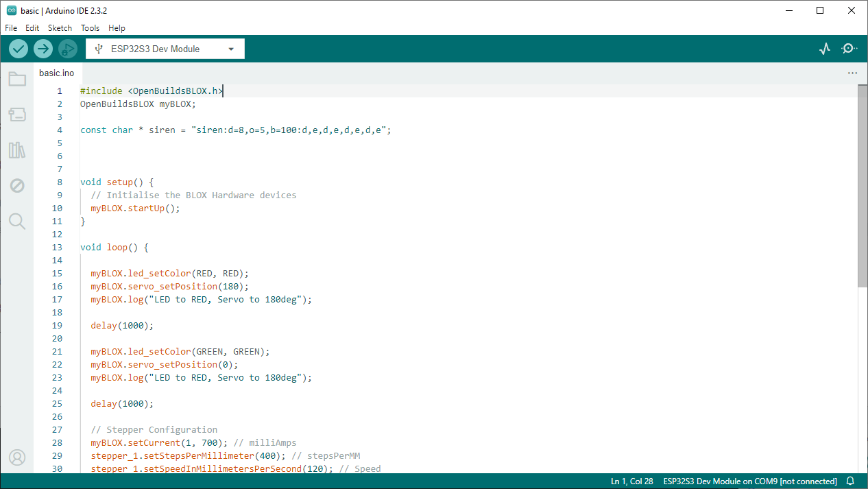The image size is (868, 489).
Task: Click ESP32S3 Dev Module on COM9 status
Action: pos(750,481)
